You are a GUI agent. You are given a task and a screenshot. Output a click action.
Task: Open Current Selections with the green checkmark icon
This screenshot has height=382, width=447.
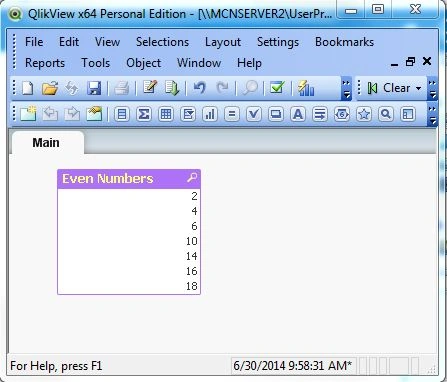(277, 88)
